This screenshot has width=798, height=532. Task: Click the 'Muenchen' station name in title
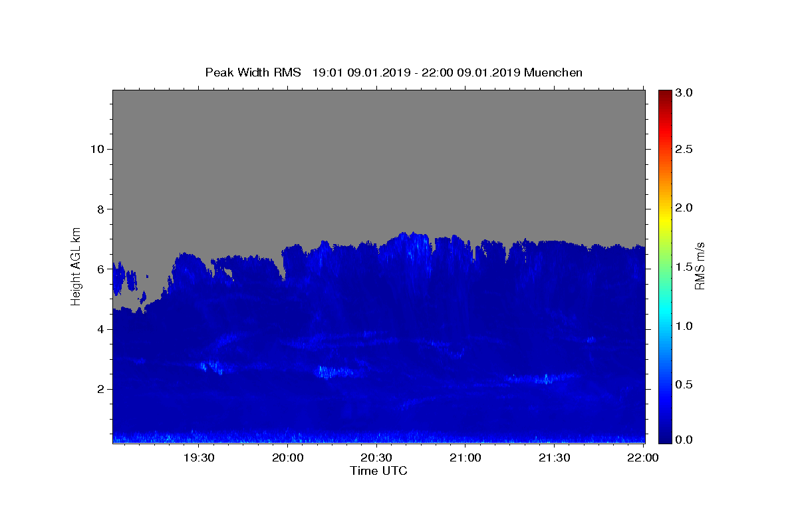tap(553, 72)
